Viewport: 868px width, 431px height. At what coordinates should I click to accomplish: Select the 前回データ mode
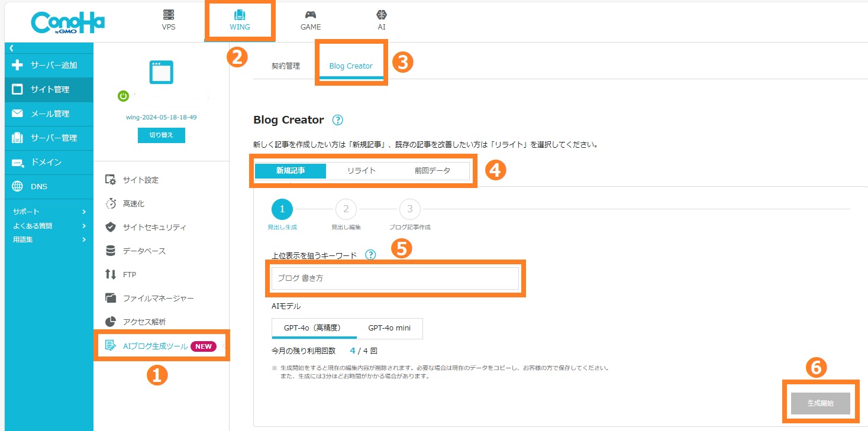[433, 170]
